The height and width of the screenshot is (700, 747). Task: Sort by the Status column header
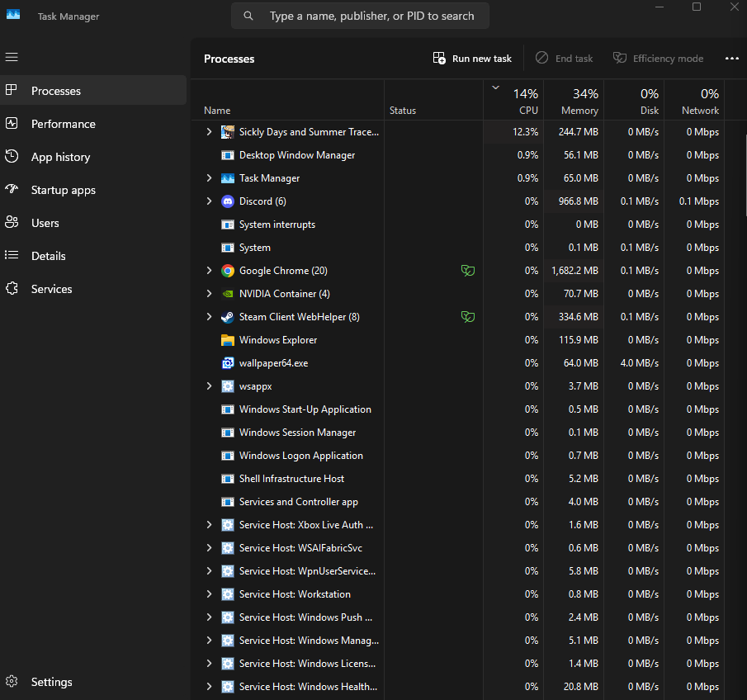pyautogui.click(x=433, y=100)
